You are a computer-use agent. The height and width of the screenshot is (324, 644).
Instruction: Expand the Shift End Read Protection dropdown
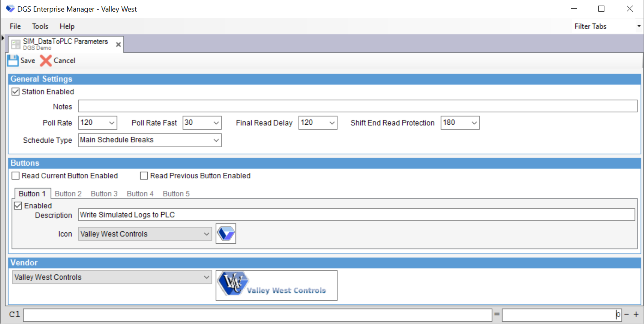point(474,123)
